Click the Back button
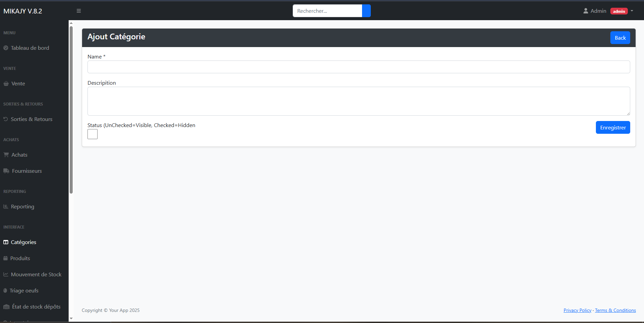 point(620,38)
